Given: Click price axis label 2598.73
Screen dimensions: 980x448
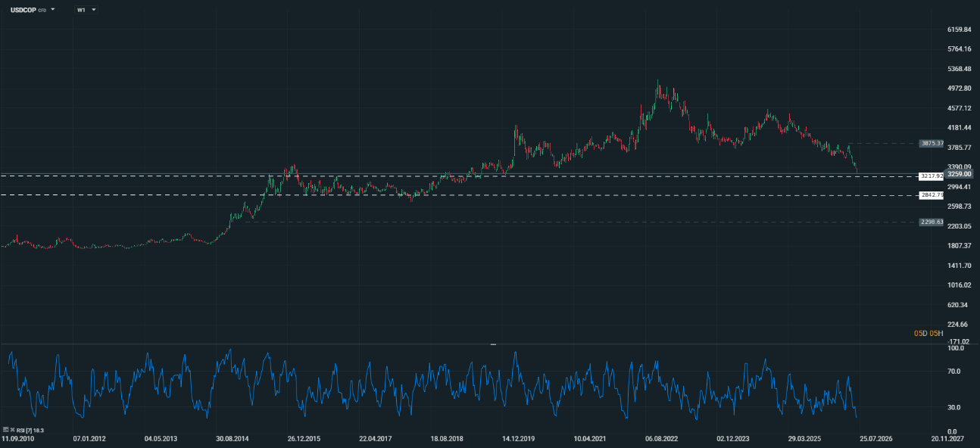Looking at the screenshot, I should [959, 207].
